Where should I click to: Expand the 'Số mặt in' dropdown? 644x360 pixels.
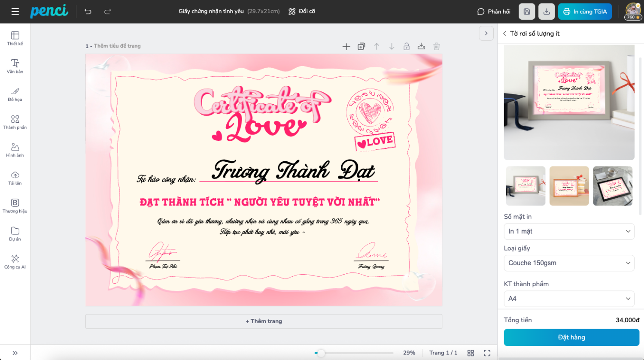click(569, 231)
